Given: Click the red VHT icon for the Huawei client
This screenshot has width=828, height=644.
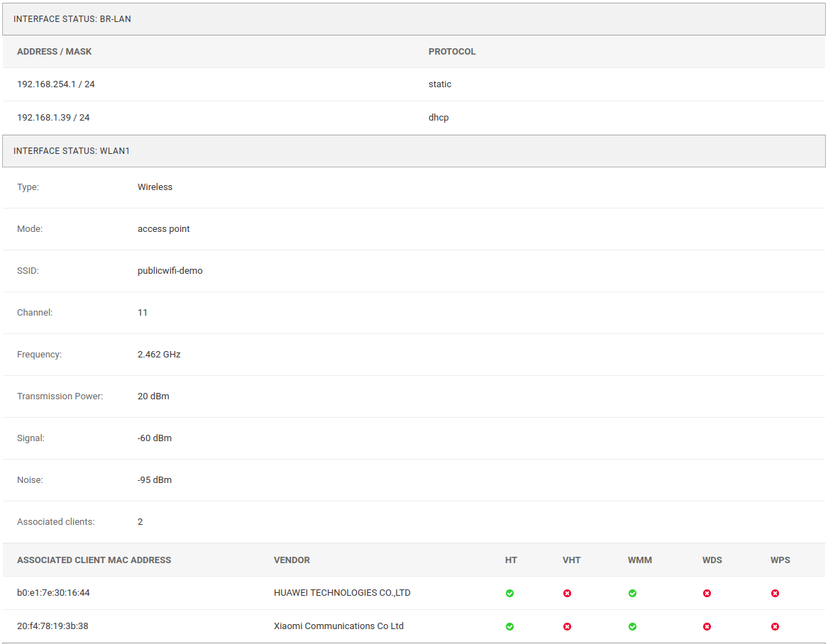Looking at the screenshot, I should [x=567, y=593].
